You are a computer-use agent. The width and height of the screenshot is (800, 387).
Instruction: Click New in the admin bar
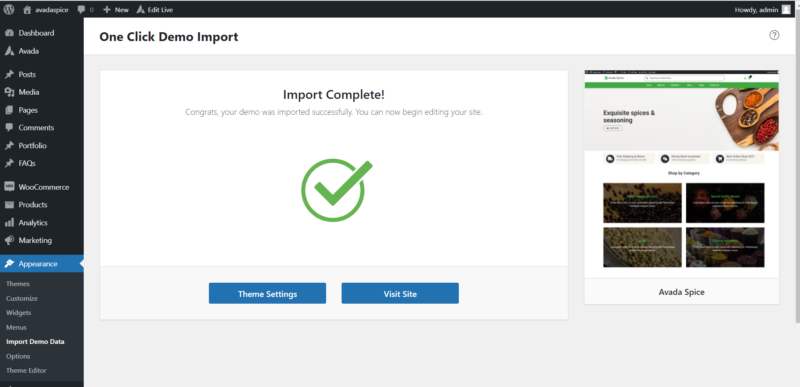pyautogui.click(x=121, y=10)
